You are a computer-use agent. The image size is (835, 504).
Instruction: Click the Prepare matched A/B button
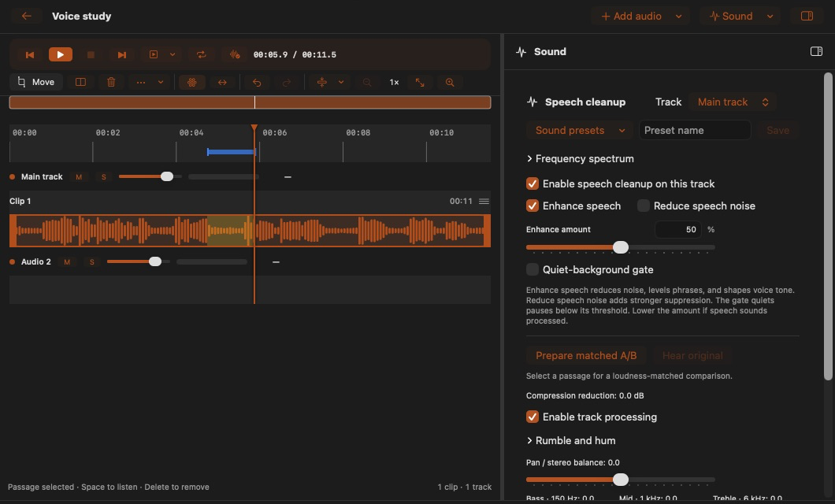click(586, 355)
